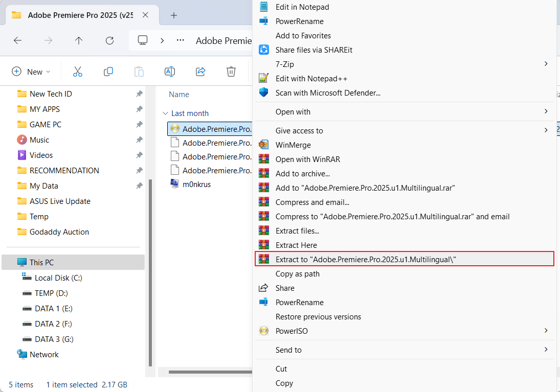Choose Copy as path

point(405,273)
